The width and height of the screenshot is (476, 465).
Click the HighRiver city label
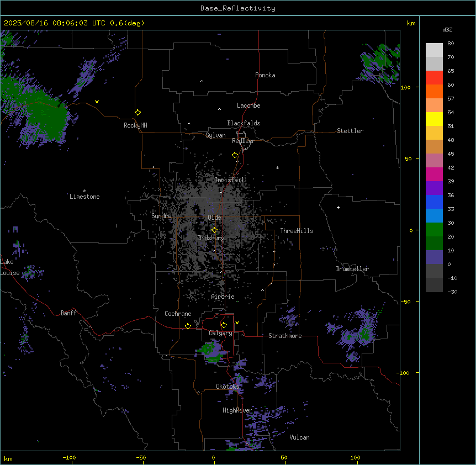(237, 410)
